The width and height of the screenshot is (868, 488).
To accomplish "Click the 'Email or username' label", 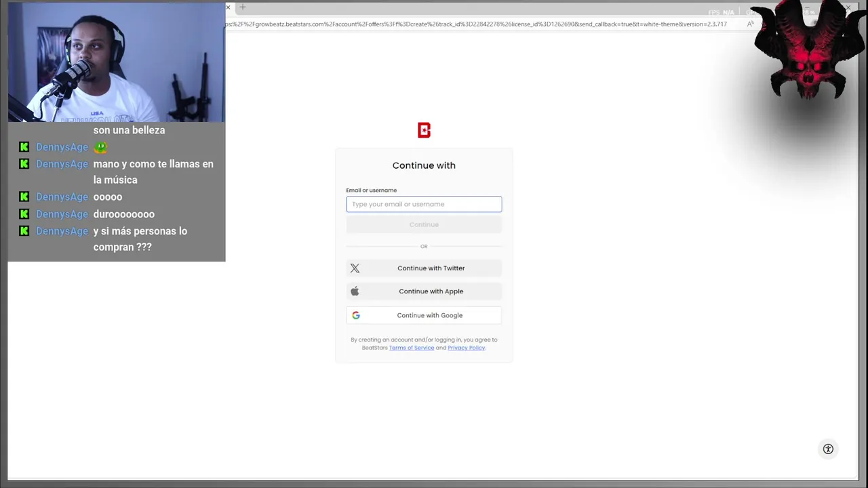I will tap(372, 190).
